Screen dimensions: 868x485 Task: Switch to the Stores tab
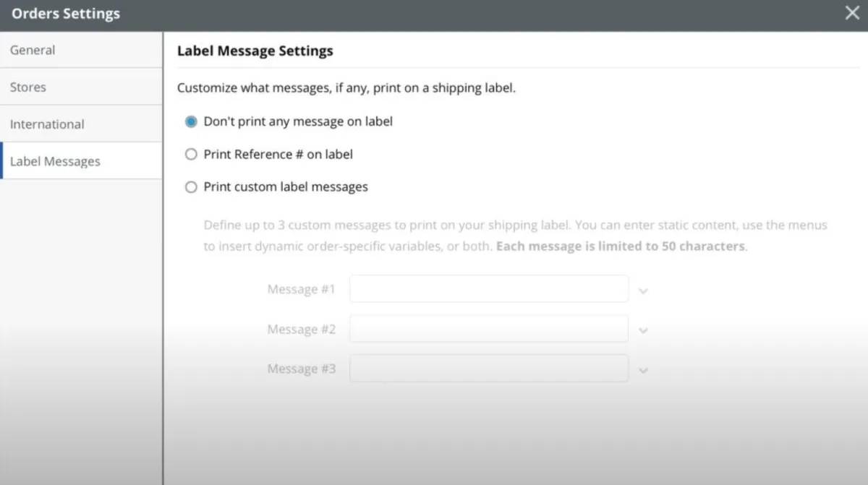[x=28, y=87]
